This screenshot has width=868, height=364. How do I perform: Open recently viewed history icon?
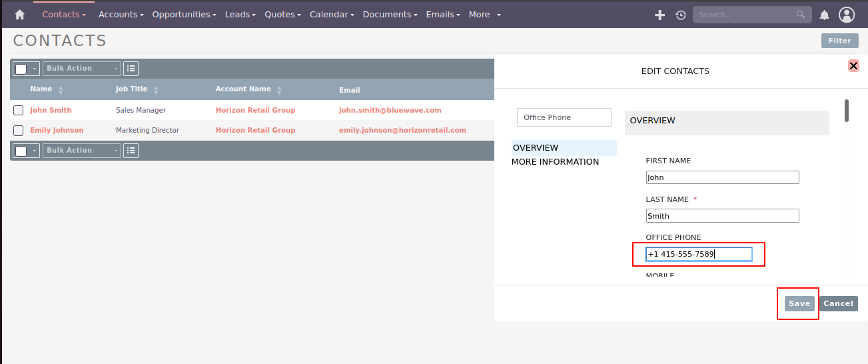click(680, 15)
